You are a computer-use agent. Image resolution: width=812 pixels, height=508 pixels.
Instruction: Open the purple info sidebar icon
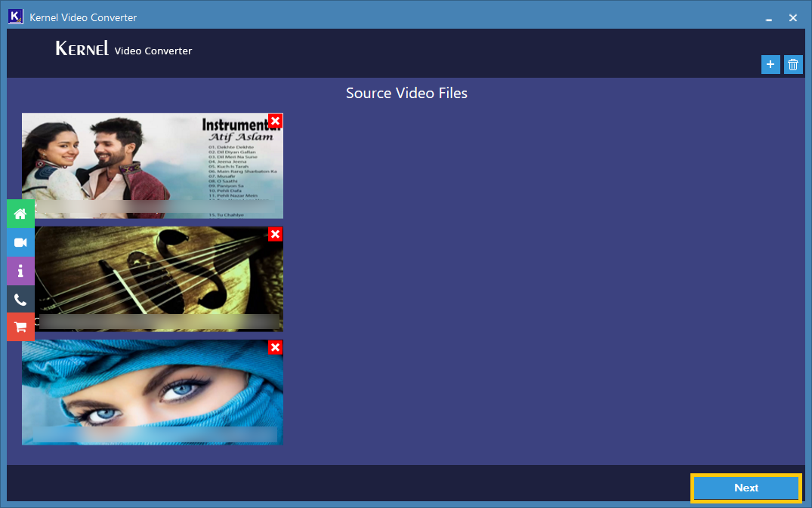20,270
